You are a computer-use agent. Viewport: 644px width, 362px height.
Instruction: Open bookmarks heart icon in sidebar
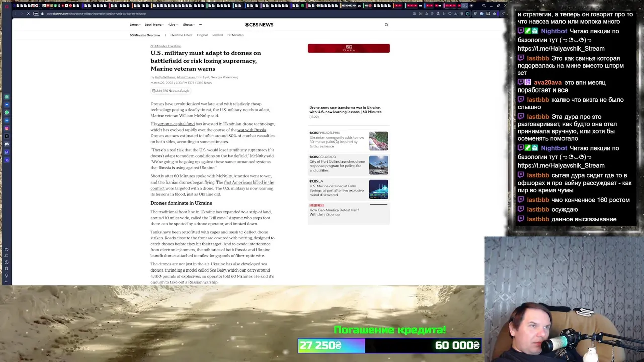point(7,250)
